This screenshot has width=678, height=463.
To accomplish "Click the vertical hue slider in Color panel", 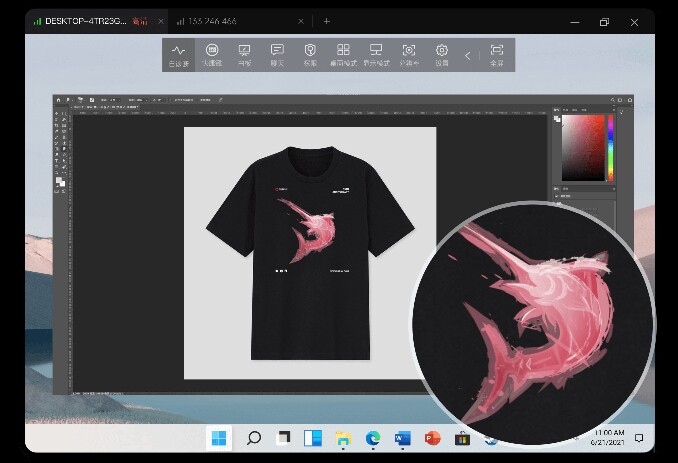I will tap(610, 148).
